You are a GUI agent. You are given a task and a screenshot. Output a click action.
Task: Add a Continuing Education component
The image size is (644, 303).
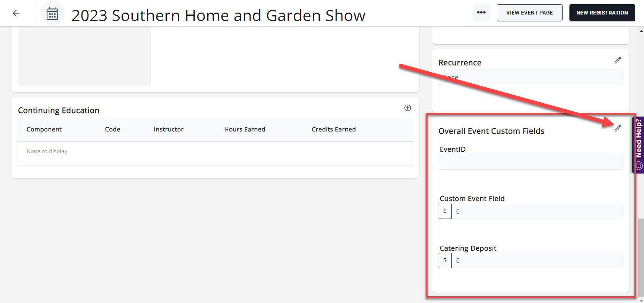point(408,108)
